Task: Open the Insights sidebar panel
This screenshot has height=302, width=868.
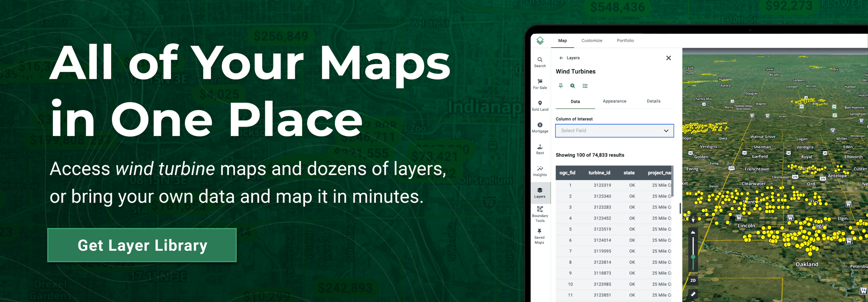Action: tap(540, 171)
